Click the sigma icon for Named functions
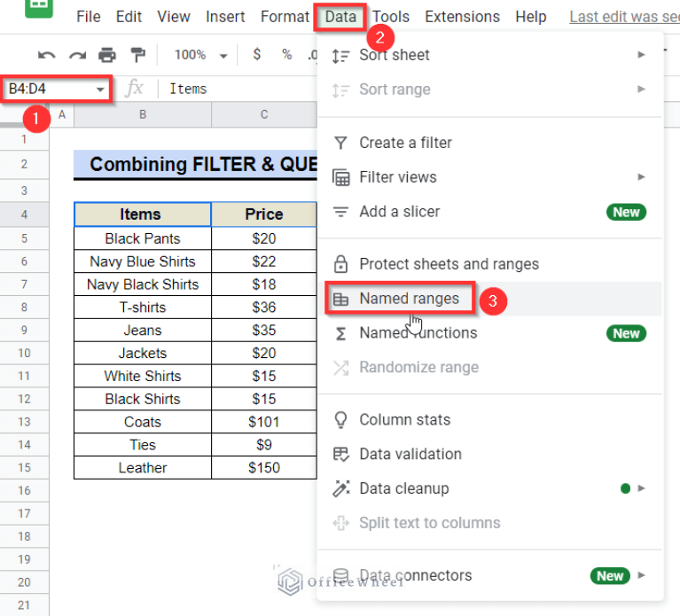 pos(340,333)
